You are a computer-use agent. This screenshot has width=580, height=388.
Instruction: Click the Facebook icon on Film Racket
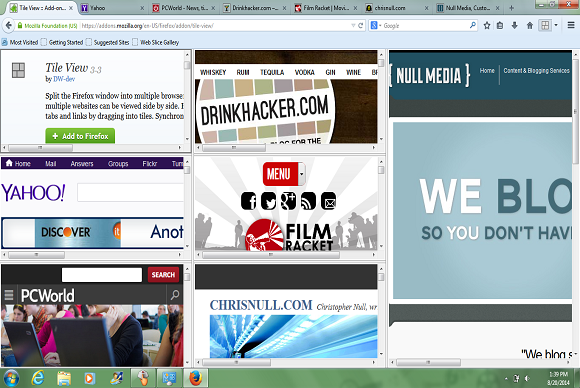(249, 201)
